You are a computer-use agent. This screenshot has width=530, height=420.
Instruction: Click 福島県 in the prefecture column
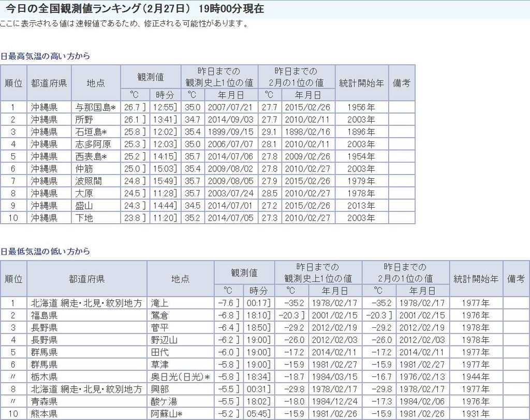(44, 315)
